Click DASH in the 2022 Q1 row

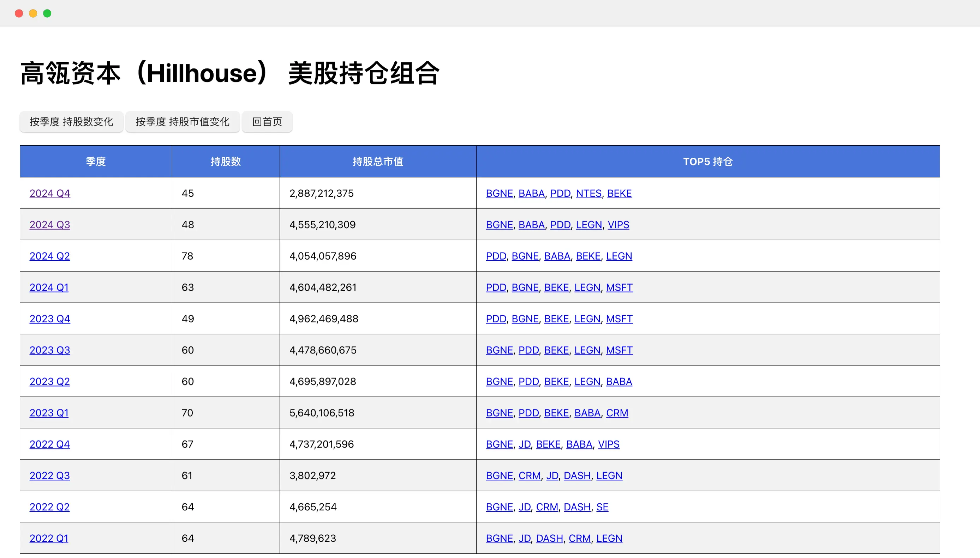pyautogui.click(x=550, y=539)
